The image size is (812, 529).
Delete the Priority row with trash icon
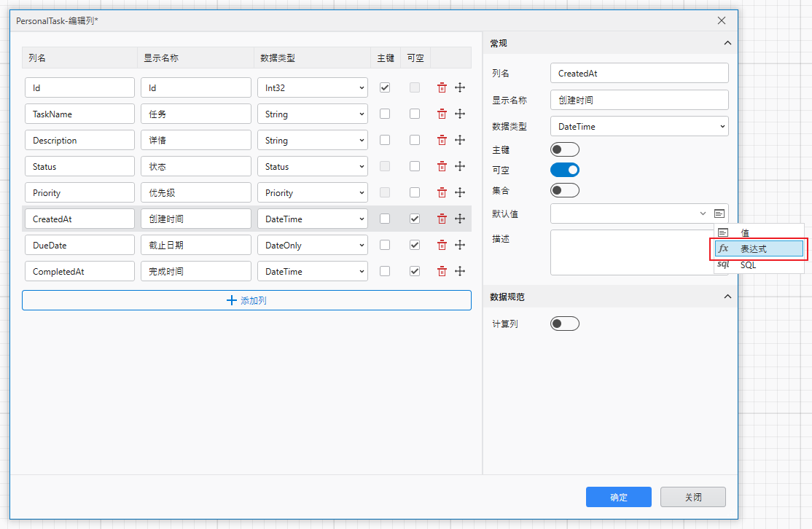click(x=442, y=192)
